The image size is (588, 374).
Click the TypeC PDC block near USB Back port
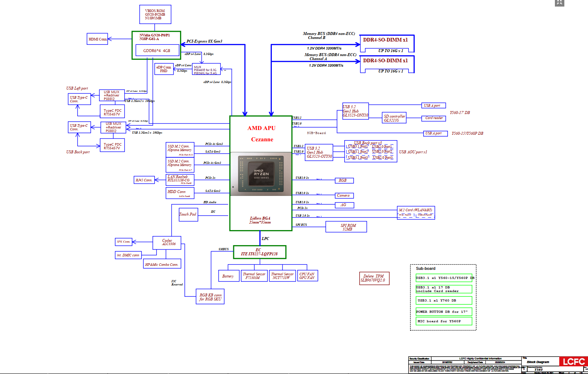point(112,145)
